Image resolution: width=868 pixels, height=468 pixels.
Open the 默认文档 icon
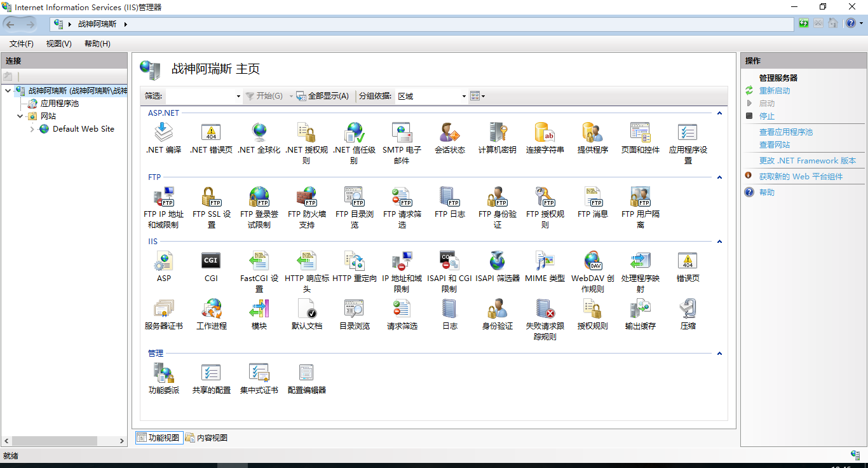[307, 308]
